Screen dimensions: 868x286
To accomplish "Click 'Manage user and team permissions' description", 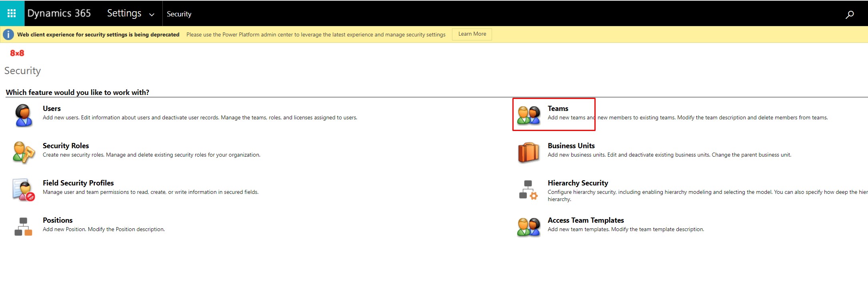I will point(151,192).
